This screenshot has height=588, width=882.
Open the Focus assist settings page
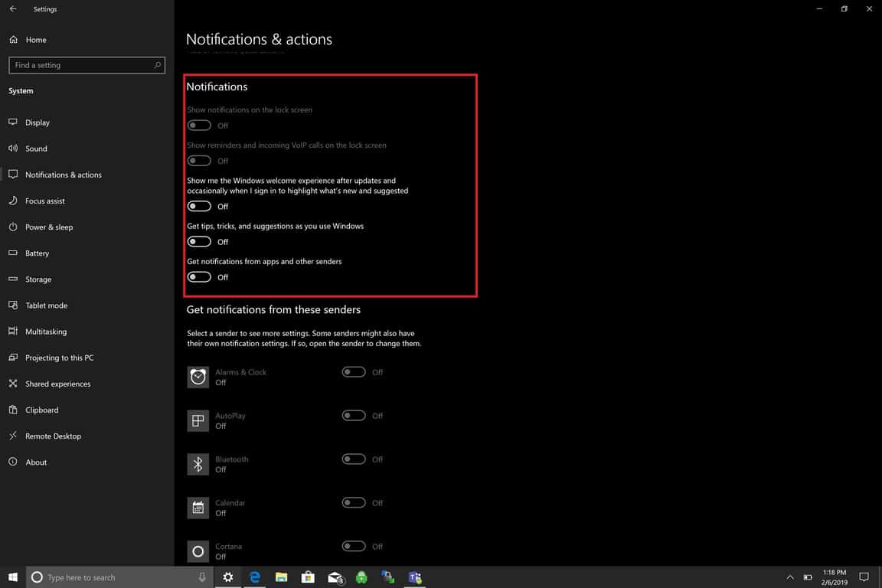pyautogui.click(x=45, y=201)
